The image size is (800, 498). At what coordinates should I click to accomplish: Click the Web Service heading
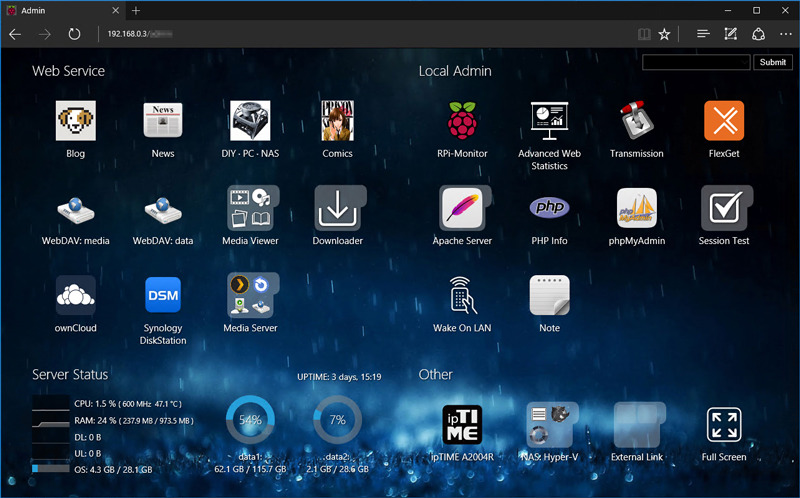pos(68,71)
